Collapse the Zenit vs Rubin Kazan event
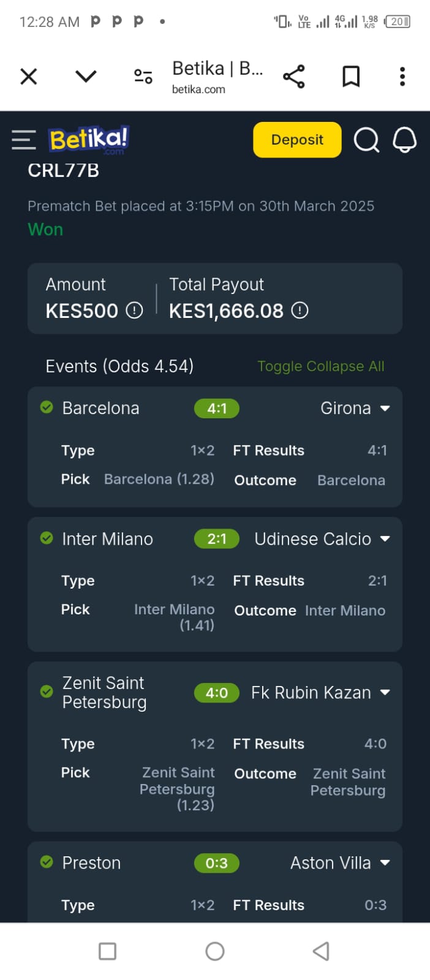 385,692
